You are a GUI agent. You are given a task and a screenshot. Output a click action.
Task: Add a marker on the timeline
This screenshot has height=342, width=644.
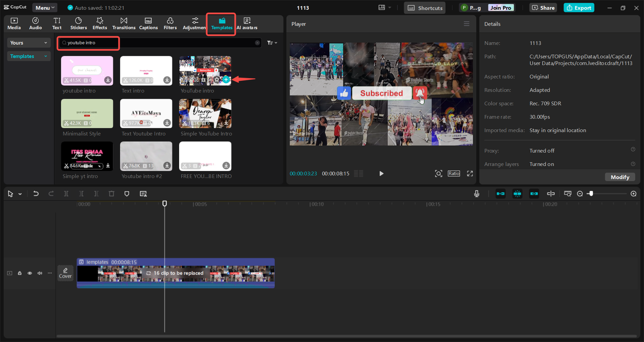tap(127, 194)
